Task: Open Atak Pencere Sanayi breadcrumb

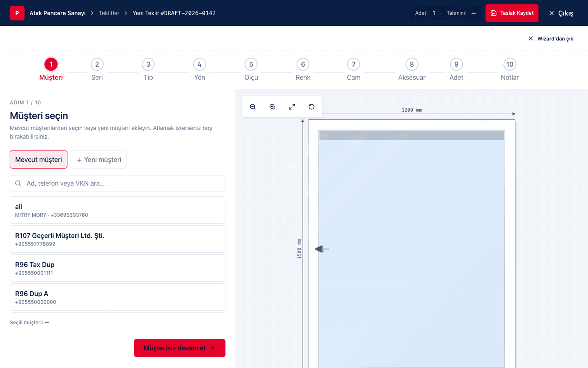Action: pos(57,13)
